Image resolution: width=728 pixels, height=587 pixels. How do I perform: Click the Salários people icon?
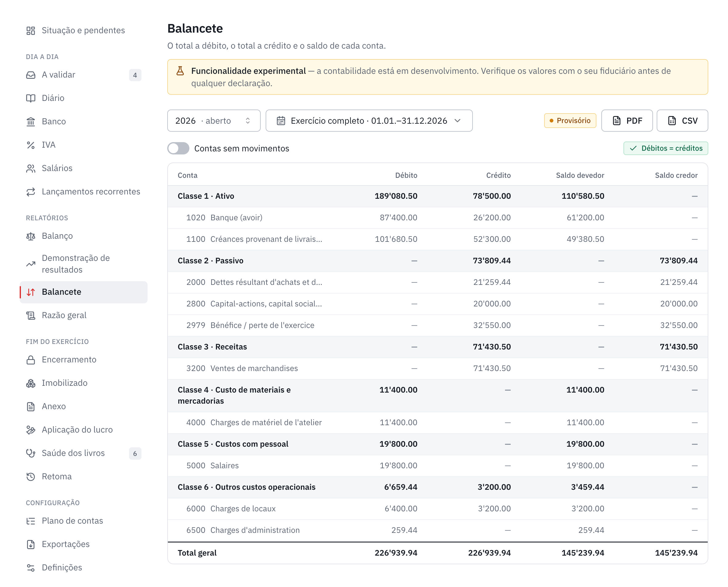coord(31,168)
